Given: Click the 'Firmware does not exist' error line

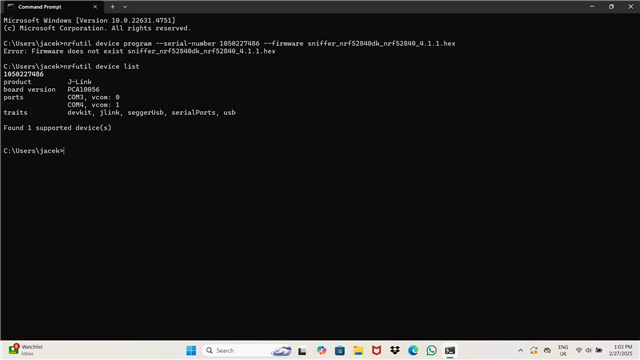Looking at the screenshot, I should (139, 51).
